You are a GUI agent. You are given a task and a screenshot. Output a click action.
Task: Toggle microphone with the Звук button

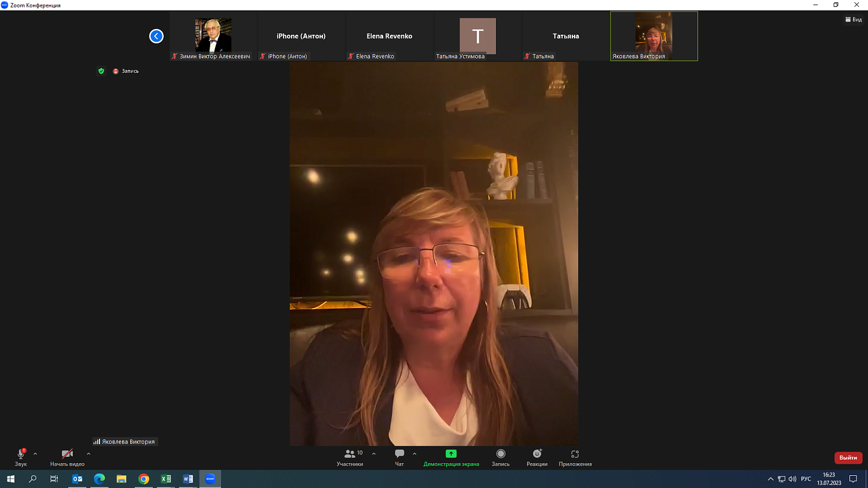point(21,457)
